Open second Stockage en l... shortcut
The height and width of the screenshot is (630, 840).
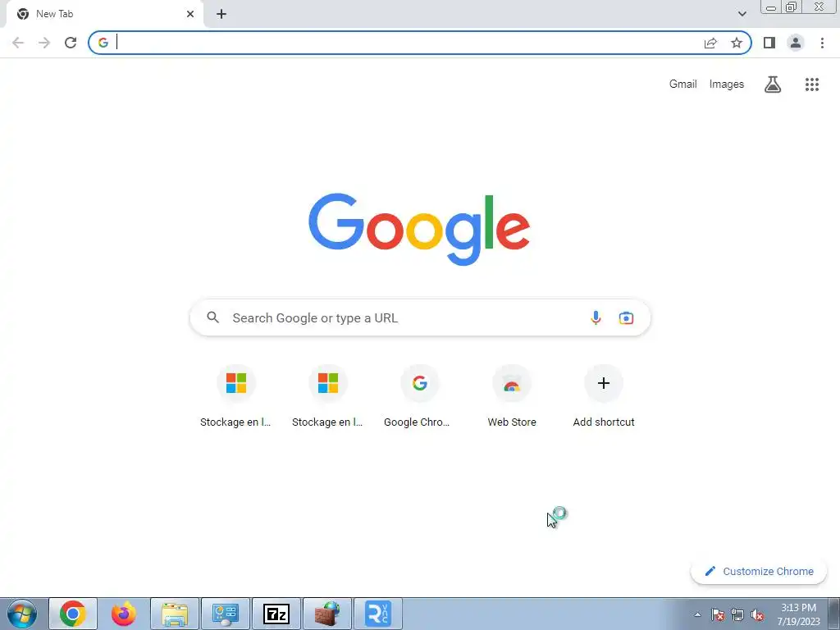click(328, 396)
